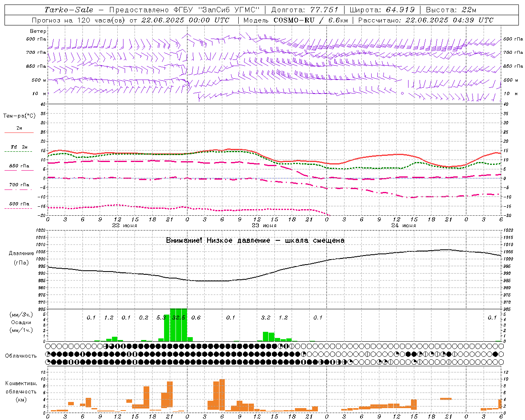Click the warning "Внимание! Низкое давление — шкала смещена"

pyautogui.click(x=255, y=240)
